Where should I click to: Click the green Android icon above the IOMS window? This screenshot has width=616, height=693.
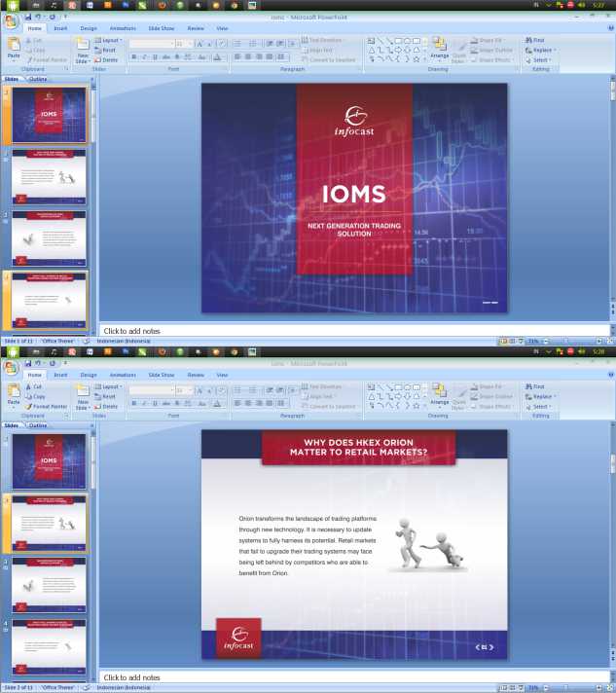tap(13, 5)
